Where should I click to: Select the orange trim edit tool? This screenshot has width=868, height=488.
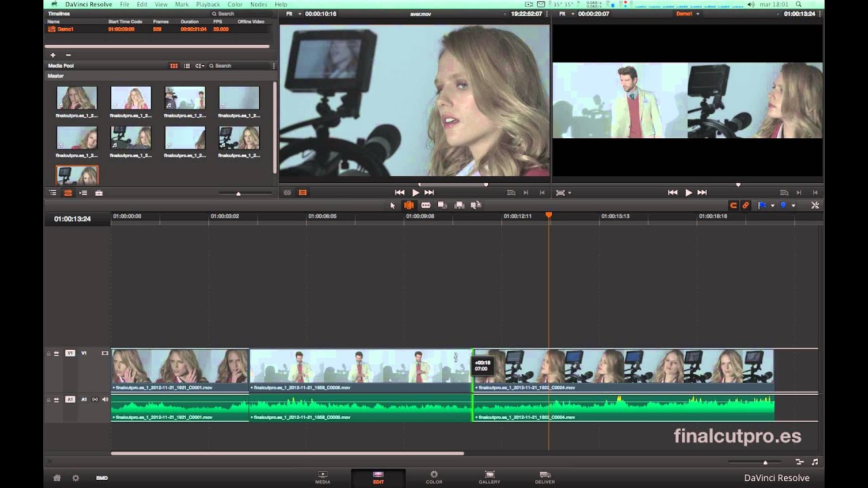coord(409,205)
